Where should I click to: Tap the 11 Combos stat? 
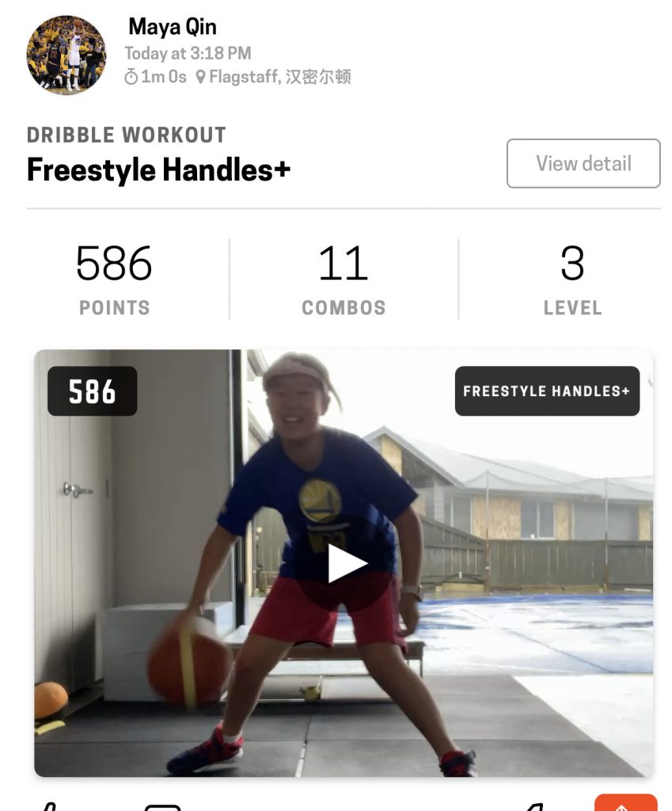point(344,279)
